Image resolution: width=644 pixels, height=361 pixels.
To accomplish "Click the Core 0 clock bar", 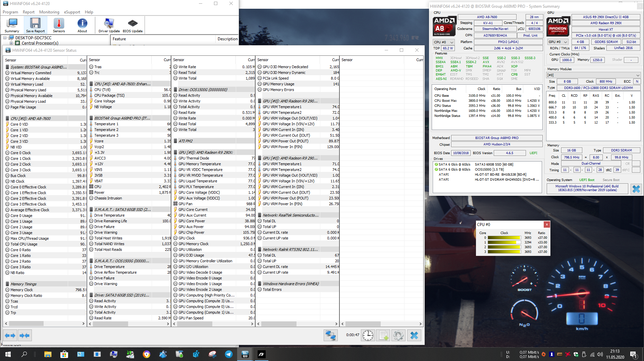I will tap(504, 237).
